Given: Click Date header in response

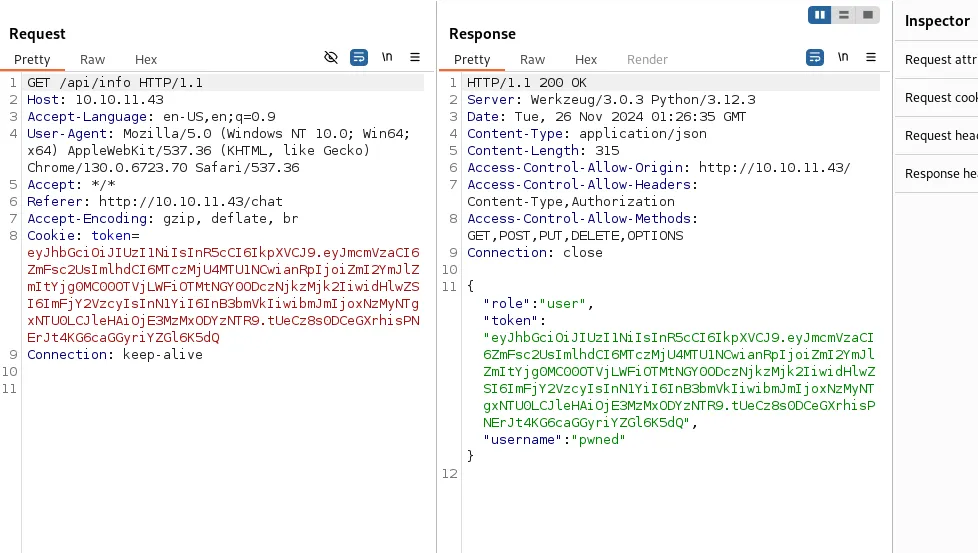Looking at the screenshot, I should (606, 117).
